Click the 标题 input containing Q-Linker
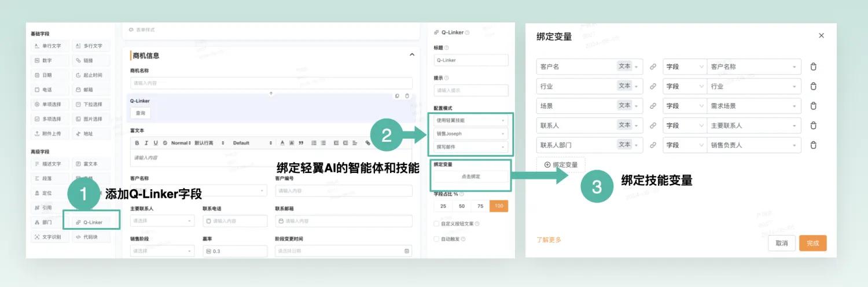868x287 pixels. click(x=471, y=60)
